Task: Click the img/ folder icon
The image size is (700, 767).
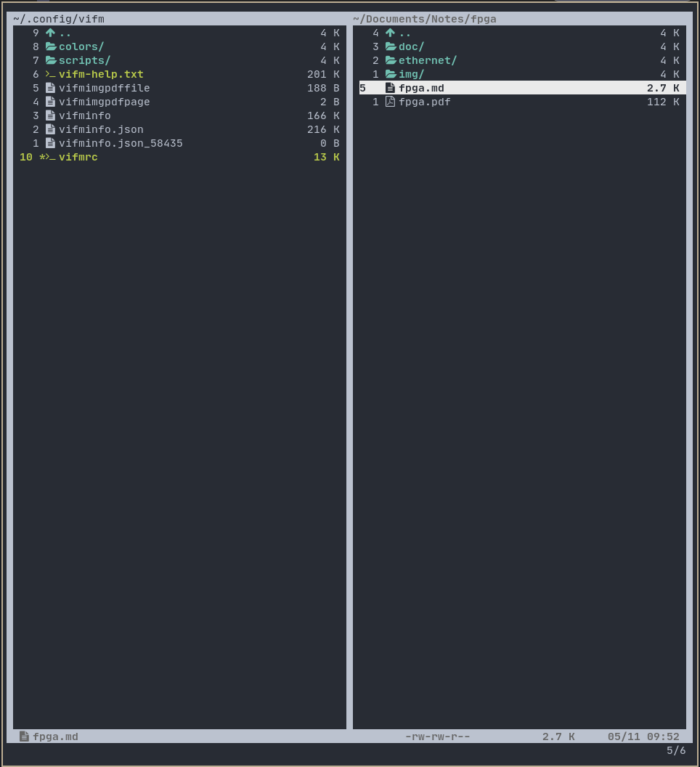Action: point(391,74)
